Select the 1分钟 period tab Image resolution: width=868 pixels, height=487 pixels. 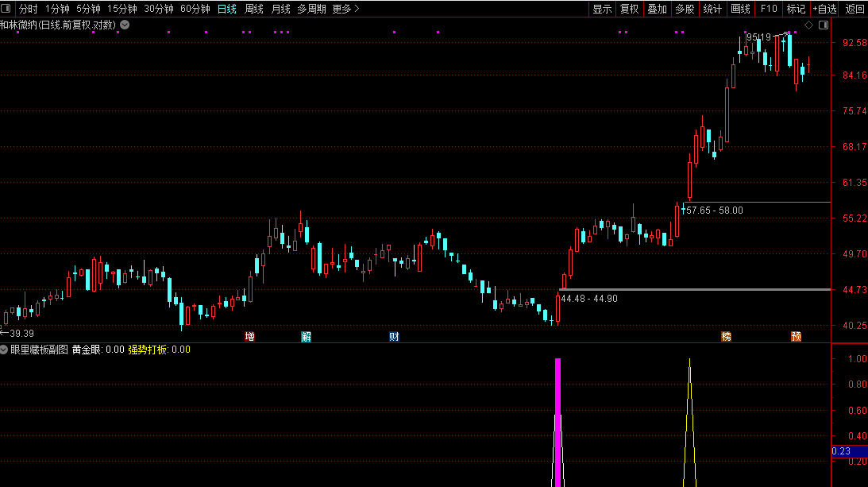pos(57,9)
